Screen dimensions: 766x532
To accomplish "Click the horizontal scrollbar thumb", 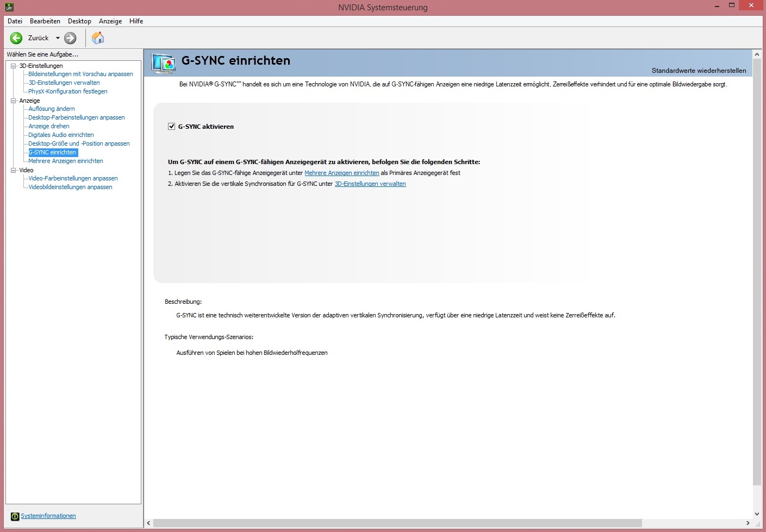I will [x=397, y=523].
